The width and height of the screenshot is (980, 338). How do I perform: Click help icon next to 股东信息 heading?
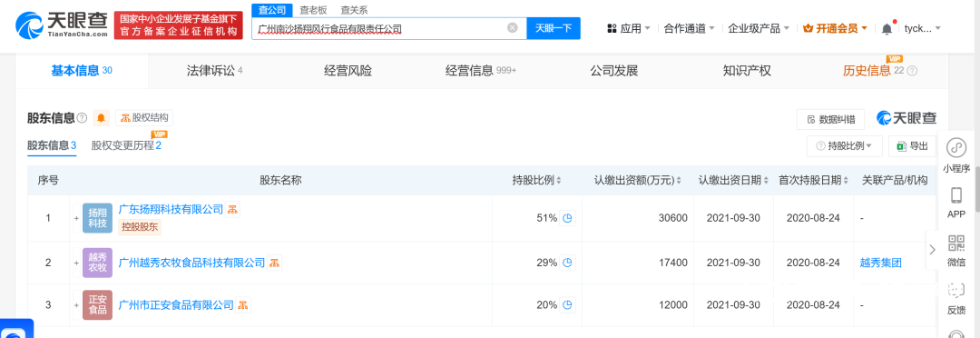82,118
